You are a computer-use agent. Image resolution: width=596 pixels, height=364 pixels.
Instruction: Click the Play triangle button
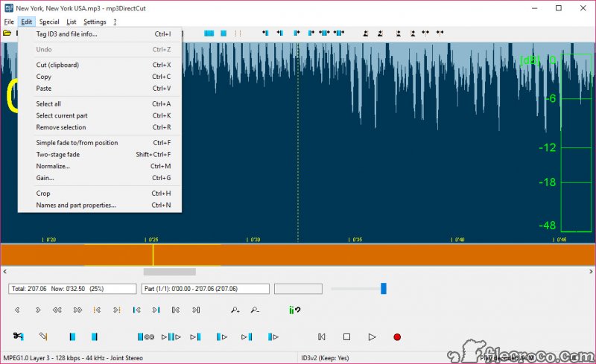pyautogui.click(x=372, y=336)
